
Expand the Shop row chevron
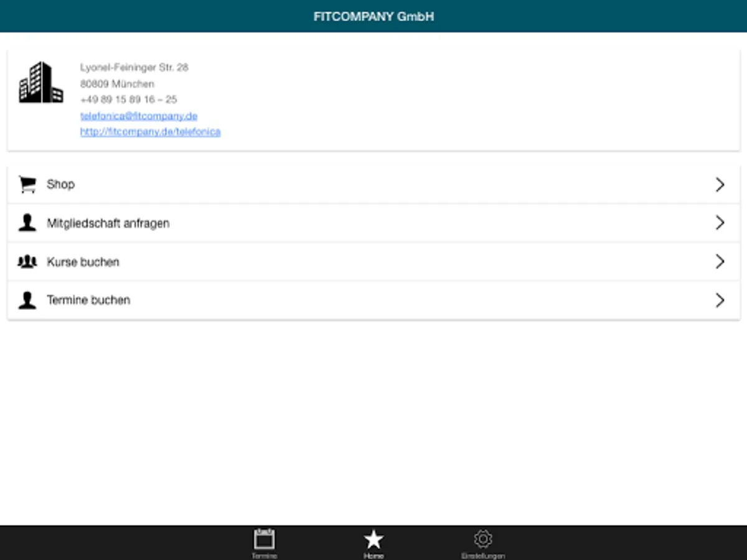point(720,184)
